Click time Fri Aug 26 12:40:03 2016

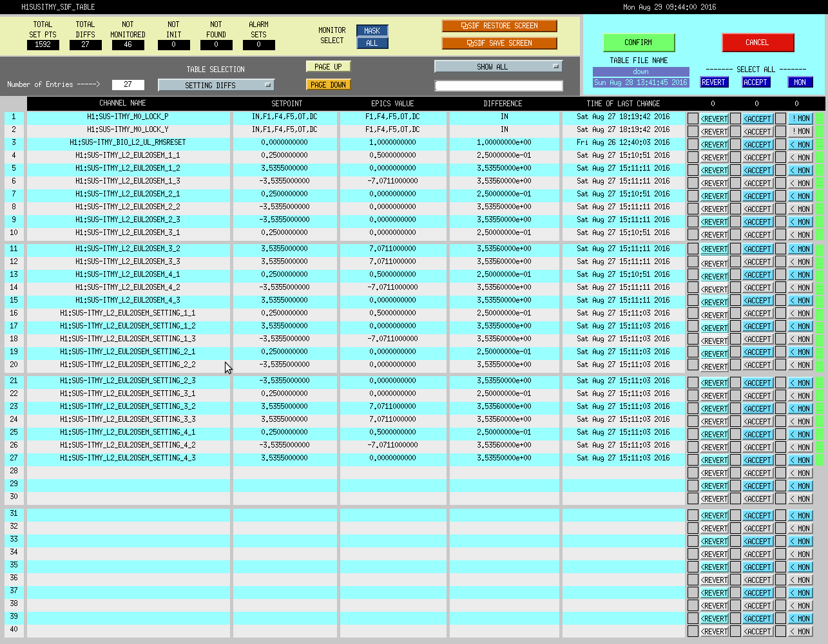[623, 142]
